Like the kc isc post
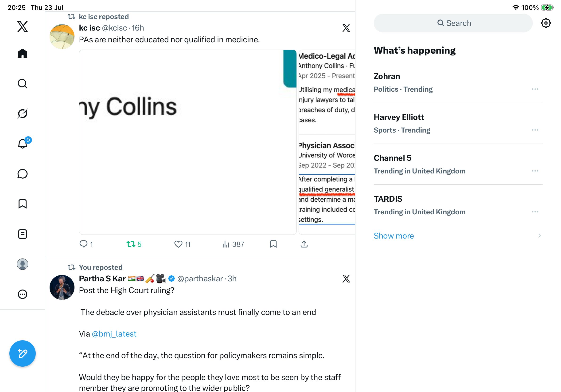Image resolution: width=561 pixels, height=392 pixels. [x=182, y=244]
